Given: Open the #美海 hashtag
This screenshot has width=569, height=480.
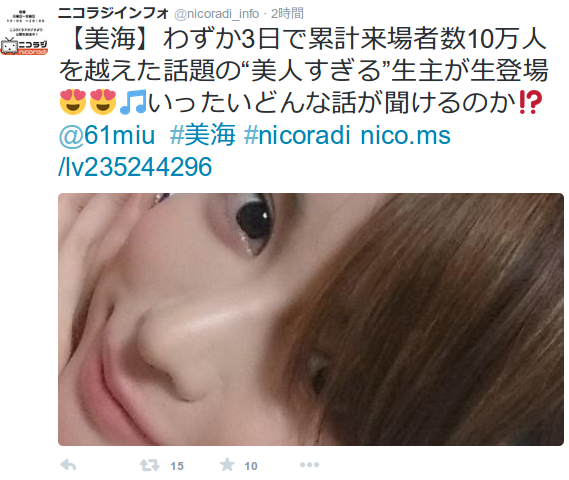Looking at the screenshot, I should pyautogui.click(x=203, y=135).
